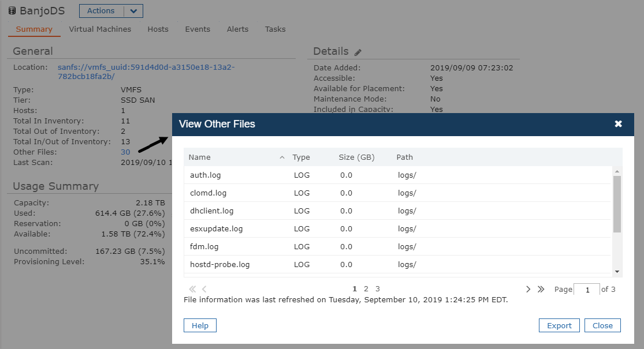Go to the previous page of files
This screenshot has width=644, height=349.
coord(204,289)
